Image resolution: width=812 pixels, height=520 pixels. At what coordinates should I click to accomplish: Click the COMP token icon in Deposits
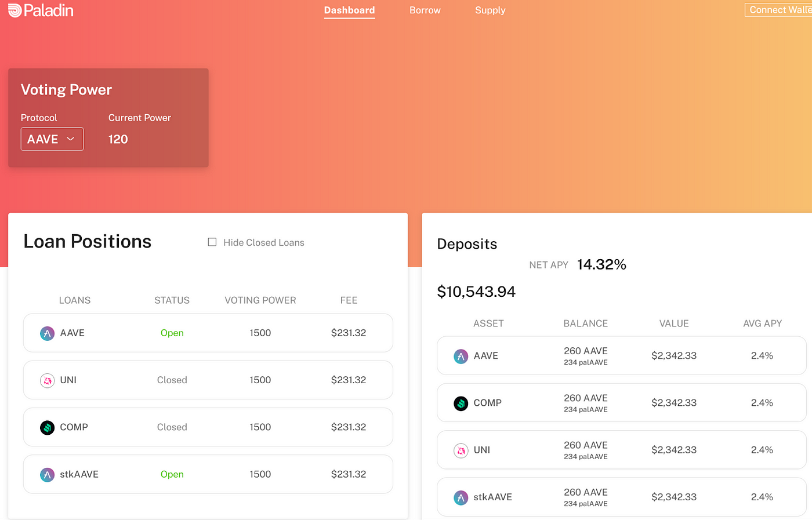tap(461, 403)
